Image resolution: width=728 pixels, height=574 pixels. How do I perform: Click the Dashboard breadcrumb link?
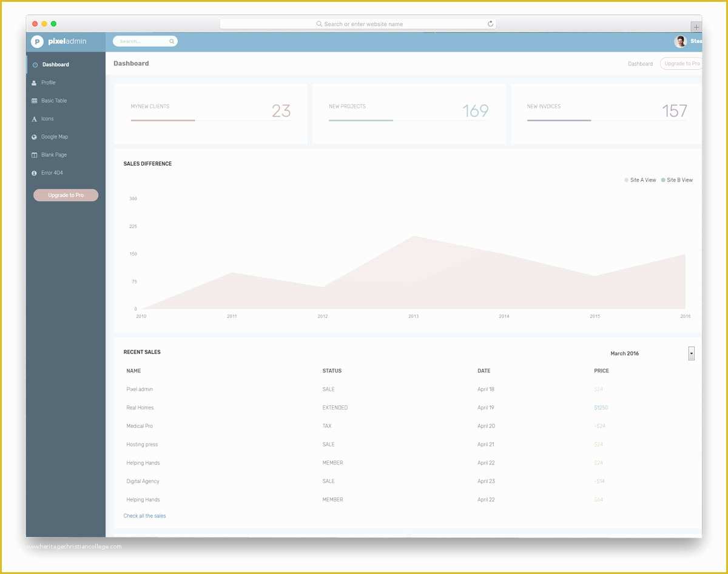point(640,64)
